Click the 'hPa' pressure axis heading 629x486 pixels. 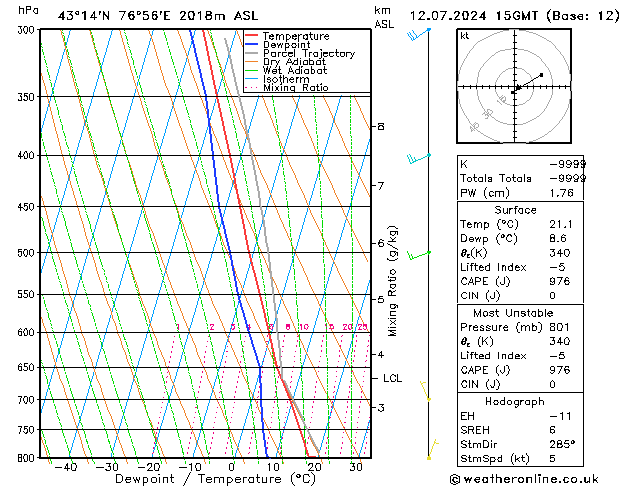pyautogui.click(x=28, y=10)
